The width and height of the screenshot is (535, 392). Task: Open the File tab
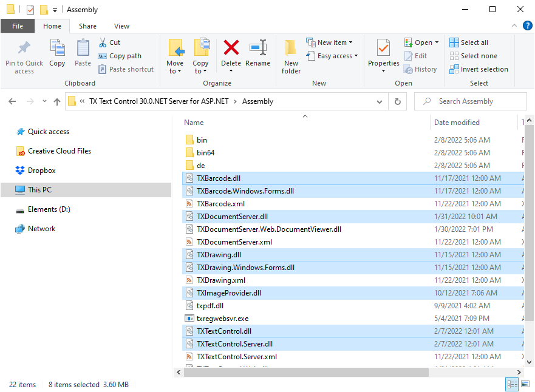18,26
